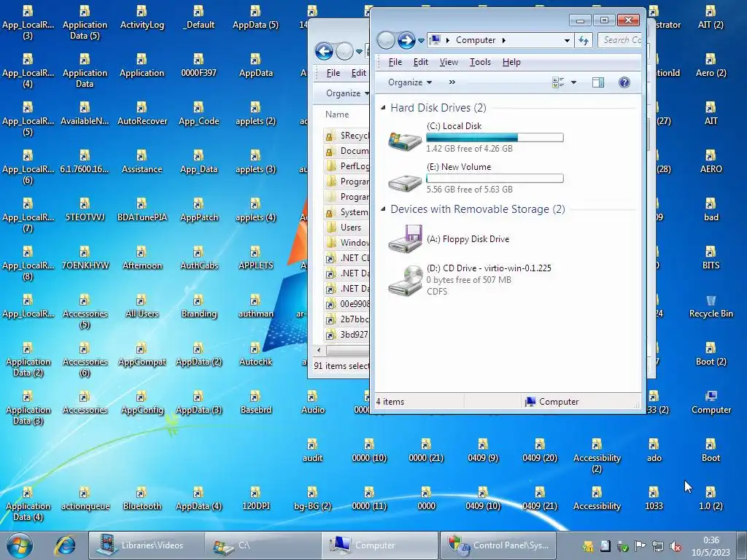747x560 pixels.
Task: Open the view options dropdown arrow
Action: [573, 82]
